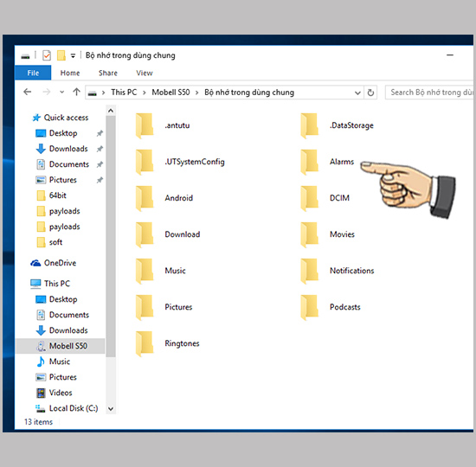
Task: Open the Recent locations dropdown arrow
Action: (62, 92)
